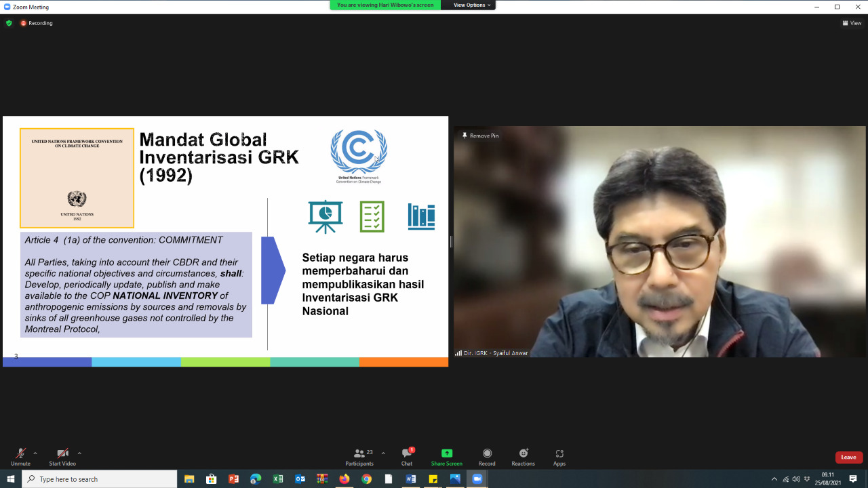
Task: Open Microsoft Edge from the taskbar
Action: (x=256, y=479)
